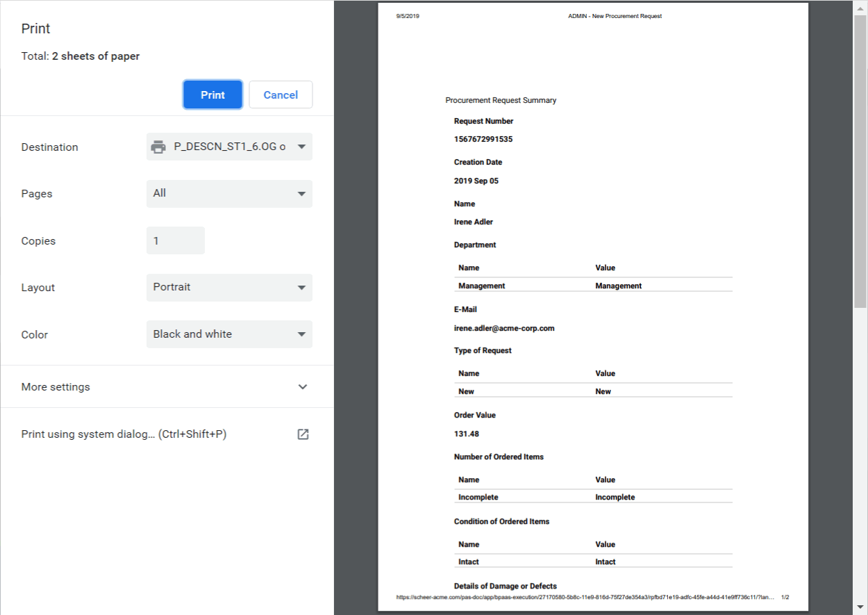Click inside the Copies input field
Screen dimensions: 868x615
pos(175,240)
